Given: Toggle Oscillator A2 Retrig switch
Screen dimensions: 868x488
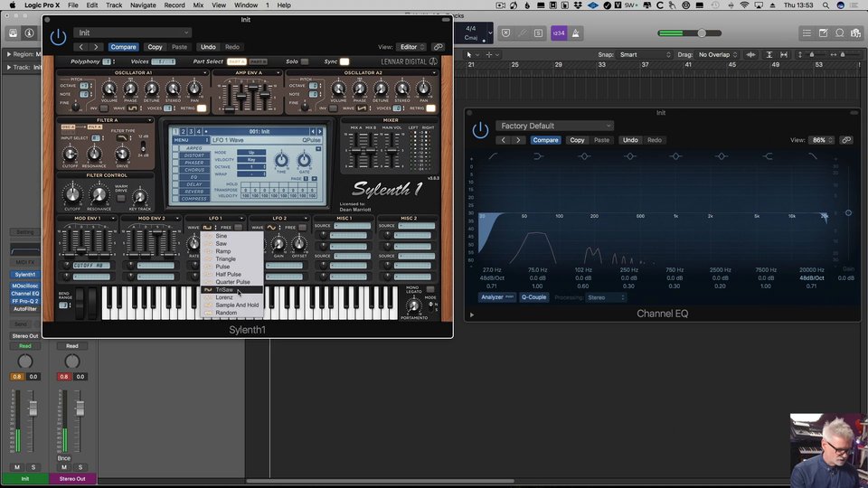Looking at the screenshot, I should 430,108.
